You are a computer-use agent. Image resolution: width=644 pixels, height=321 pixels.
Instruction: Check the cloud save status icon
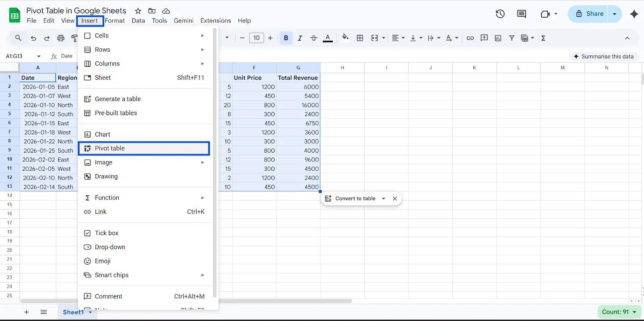(x=166, y=11)
